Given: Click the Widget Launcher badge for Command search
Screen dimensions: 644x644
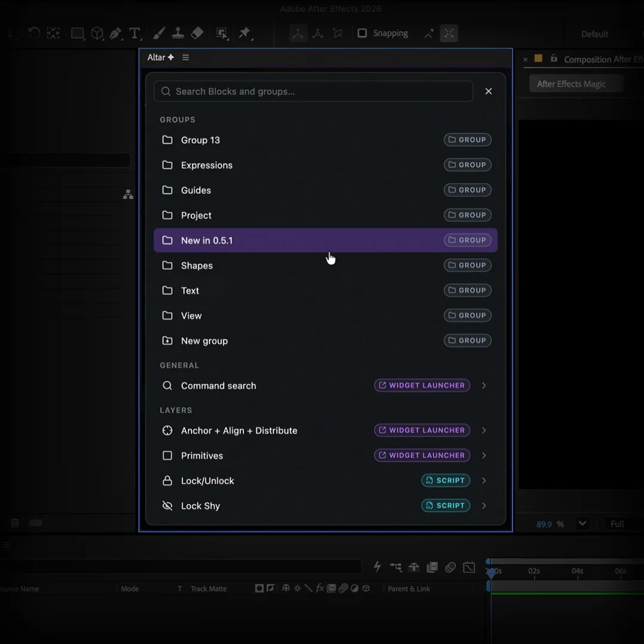Looking at the screenshot, I should [422, 385].
